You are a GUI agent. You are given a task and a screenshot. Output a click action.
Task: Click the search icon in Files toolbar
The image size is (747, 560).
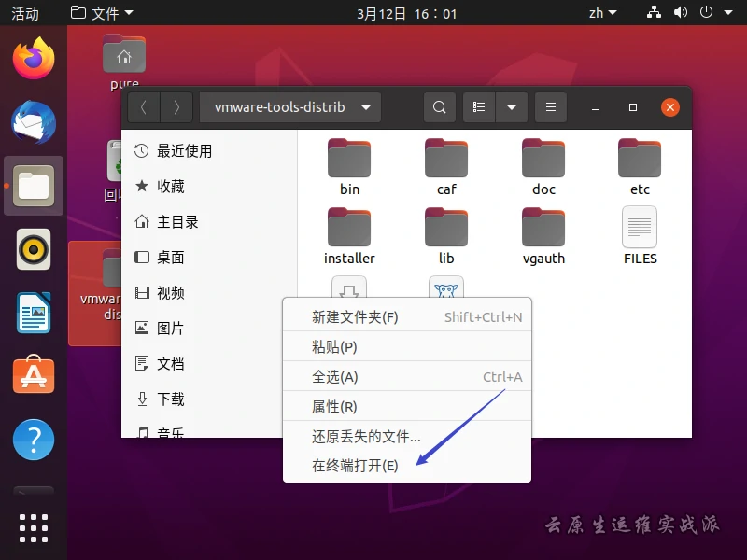(439, 107)
